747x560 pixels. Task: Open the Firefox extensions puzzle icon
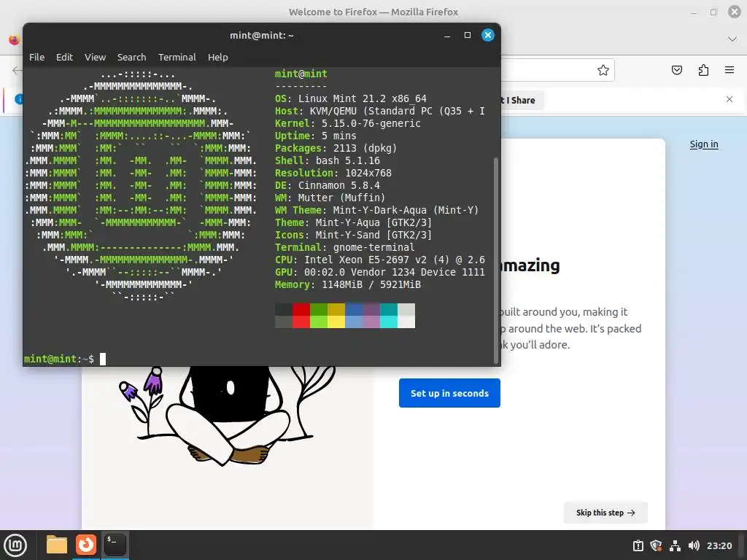tap(703, 70)
